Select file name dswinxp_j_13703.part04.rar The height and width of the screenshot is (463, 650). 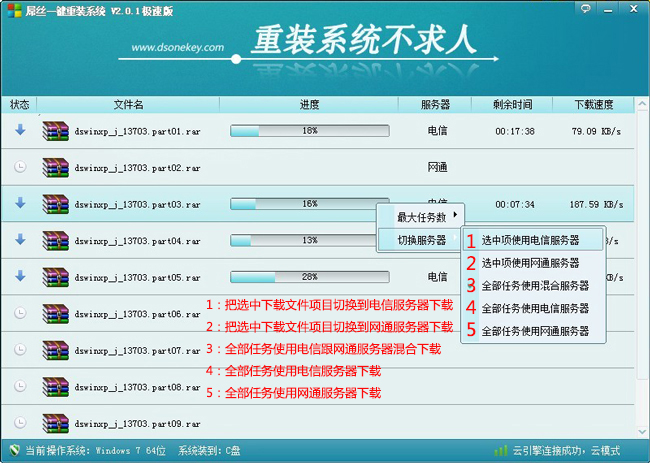click(137, 241)
